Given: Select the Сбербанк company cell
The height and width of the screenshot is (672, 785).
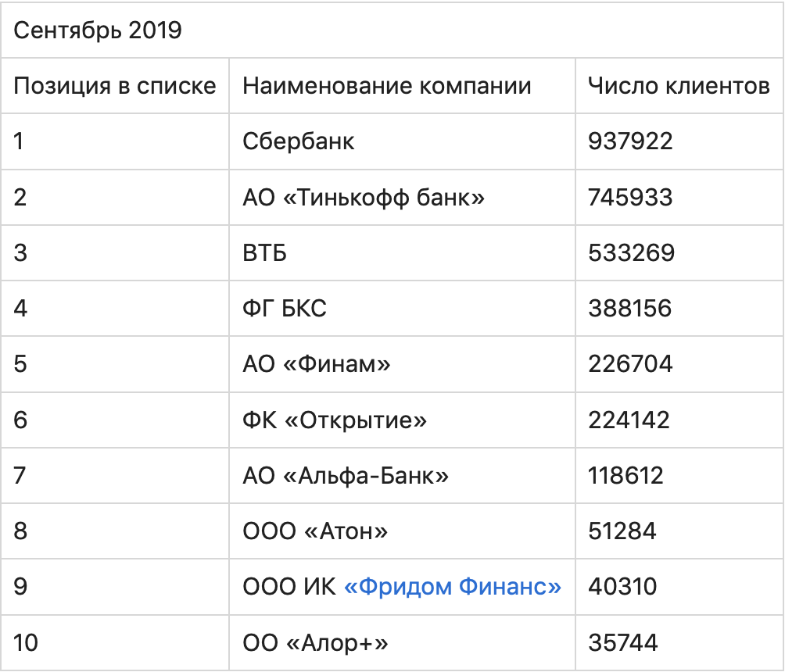Looking at the screenshot, I should click(299, 141).
